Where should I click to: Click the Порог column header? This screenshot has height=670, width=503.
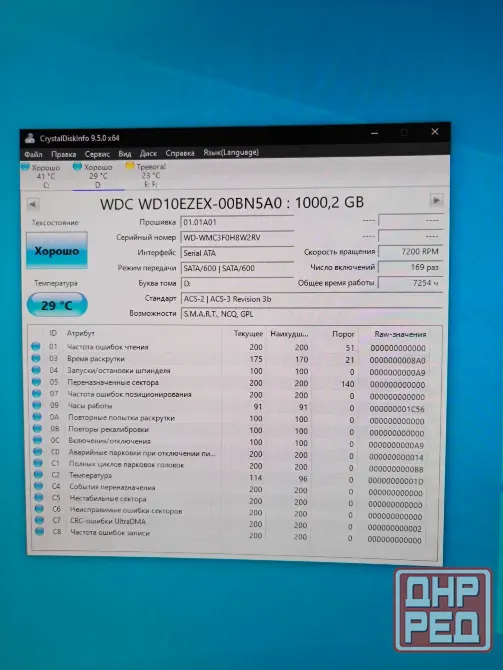click(344, 334)
